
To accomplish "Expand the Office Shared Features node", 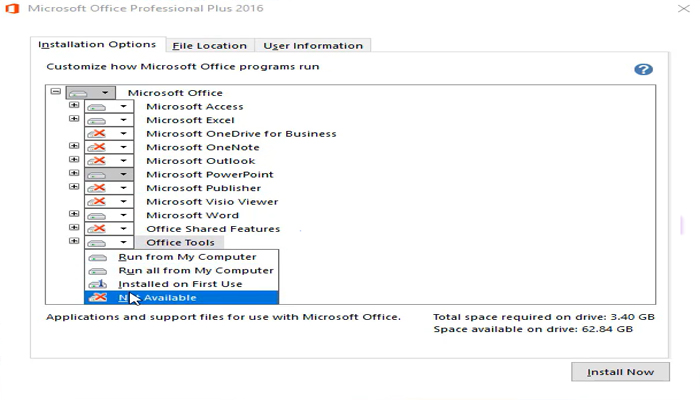I will pos(74,228).
